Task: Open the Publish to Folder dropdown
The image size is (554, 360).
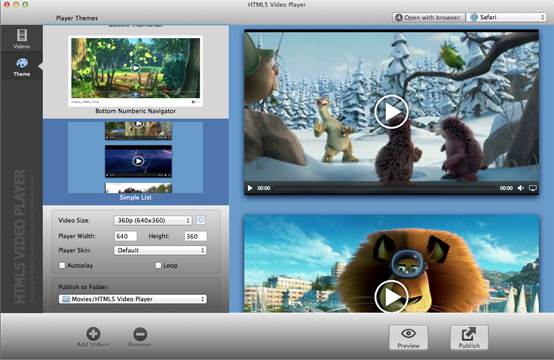Action: [x=132, y=299]
